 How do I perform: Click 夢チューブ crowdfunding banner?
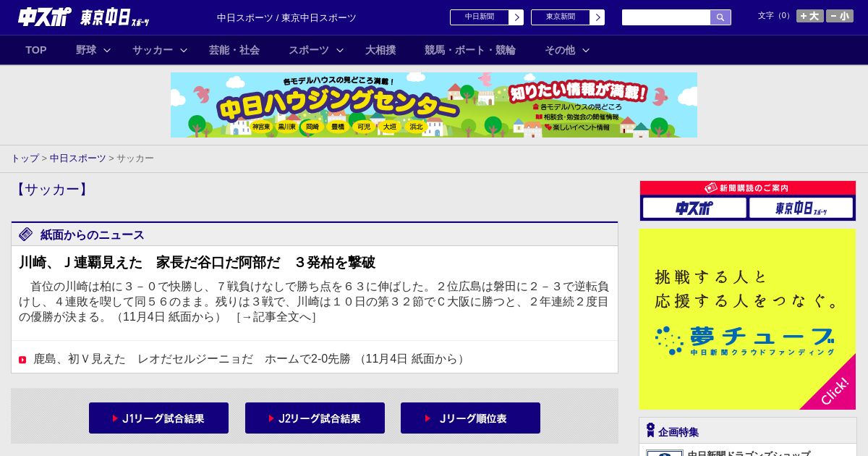pyautogui.click(x=748, y=319)
